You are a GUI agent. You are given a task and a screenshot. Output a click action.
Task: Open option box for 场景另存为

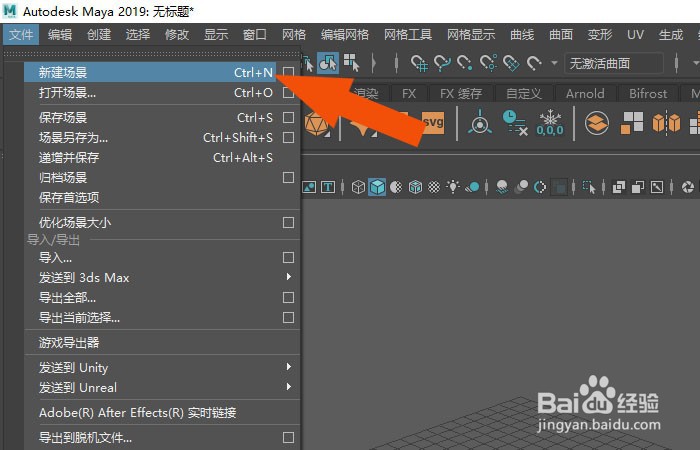point(288,138)
